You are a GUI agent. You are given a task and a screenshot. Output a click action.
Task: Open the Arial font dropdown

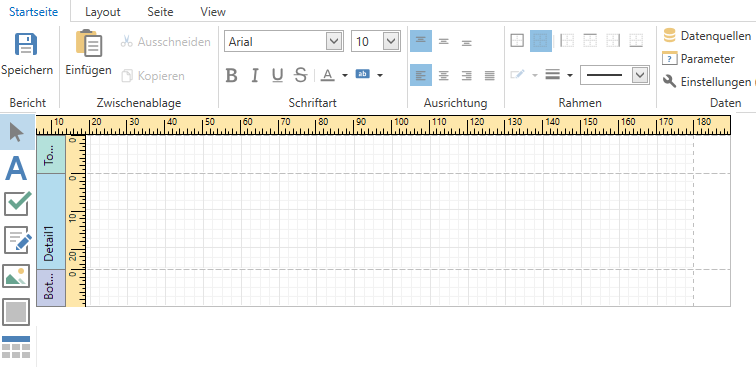(334, 41)
